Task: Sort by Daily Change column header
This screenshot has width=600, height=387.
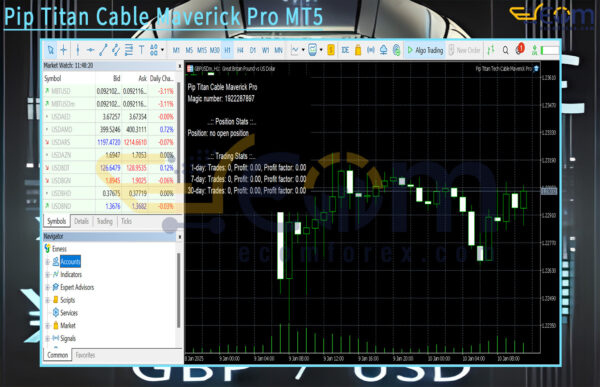Action: pyautogui.click(x=162, y=78)
